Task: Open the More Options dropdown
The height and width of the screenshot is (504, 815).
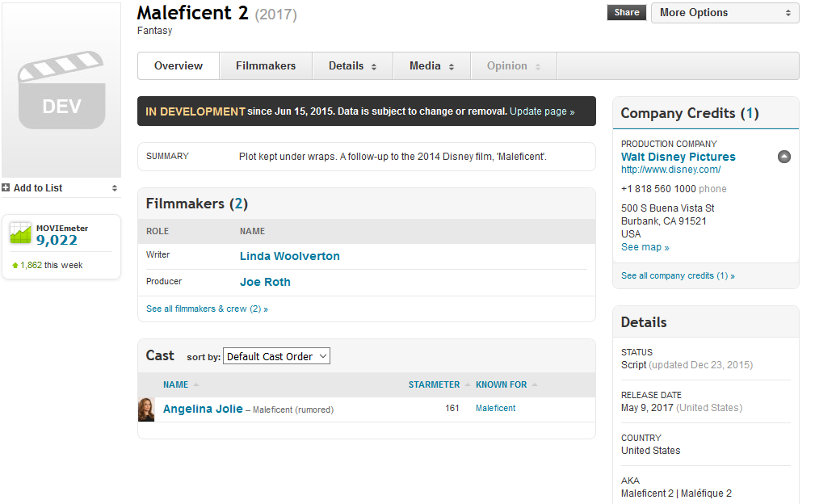Action: (725, 13)
